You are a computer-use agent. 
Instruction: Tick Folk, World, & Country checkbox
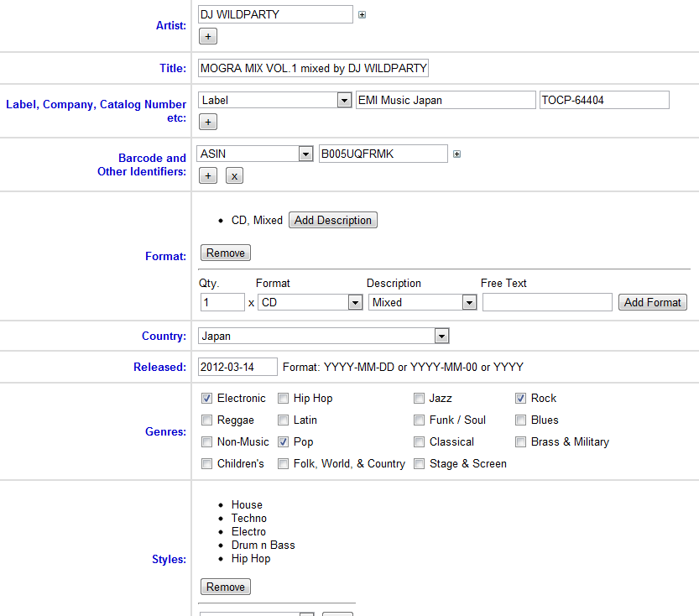283,463
